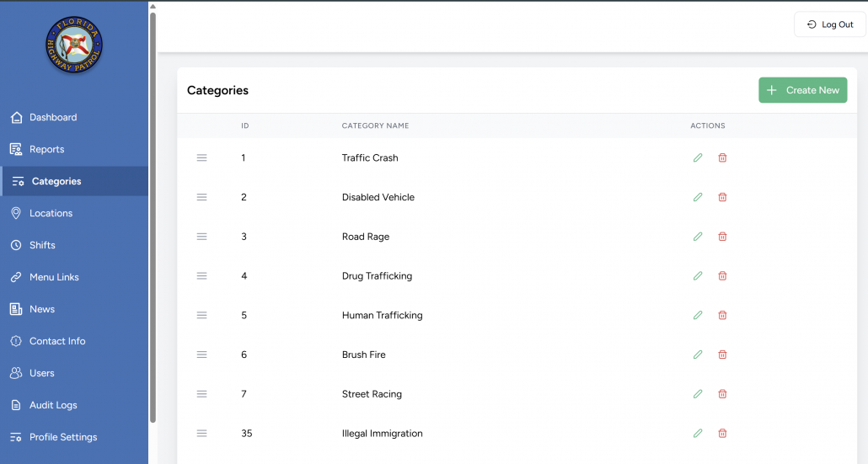Click trash icon for Drug Trafficking
868x464 pixels.
click(722, 276)
